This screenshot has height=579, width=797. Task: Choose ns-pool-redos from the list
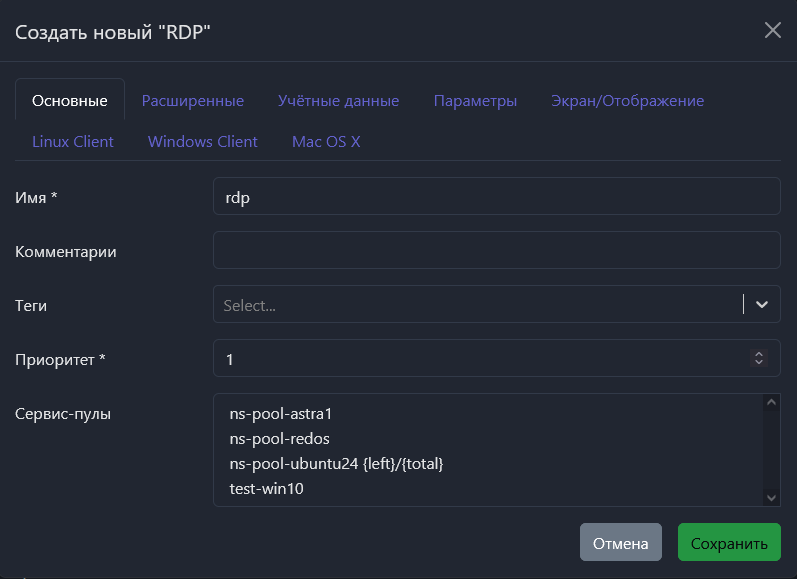[279, 438]
